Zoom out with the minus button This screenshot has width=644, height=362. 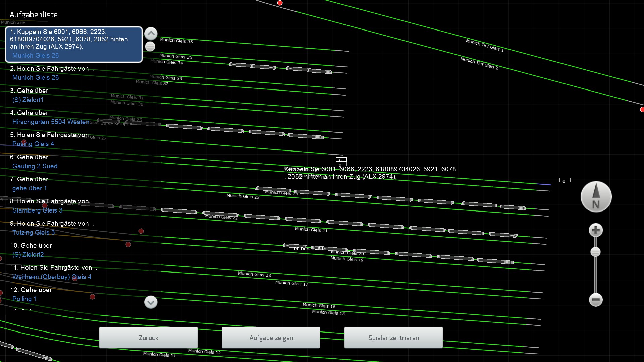[596, 300]
